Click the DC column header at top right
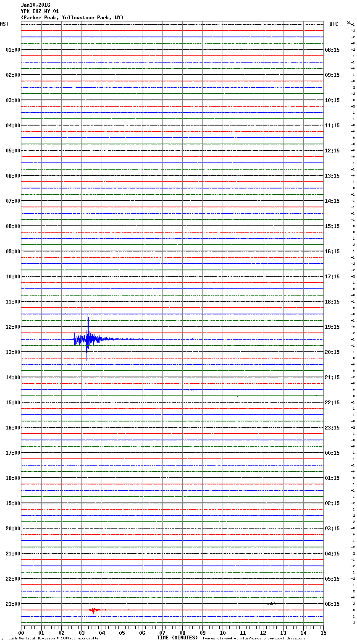This screenshot has width=357, height=644. 349,23
